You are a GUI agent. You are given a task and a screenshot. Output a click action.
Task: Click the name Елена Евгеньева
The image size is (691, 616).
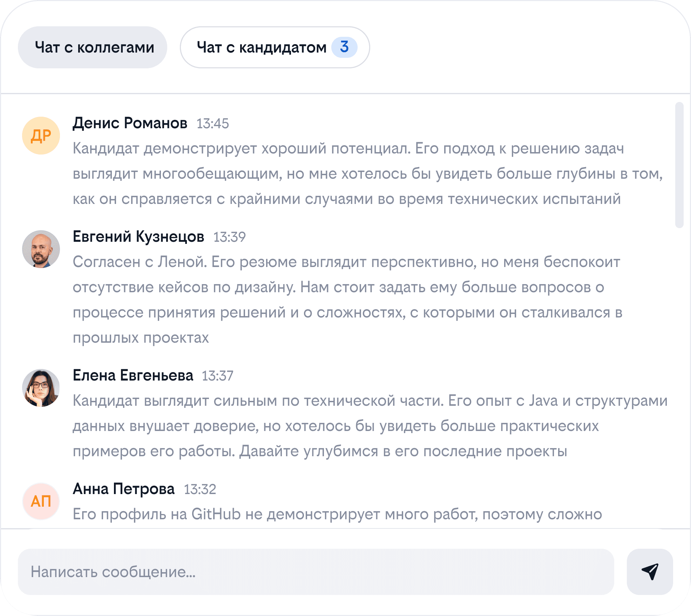point(133,375)
